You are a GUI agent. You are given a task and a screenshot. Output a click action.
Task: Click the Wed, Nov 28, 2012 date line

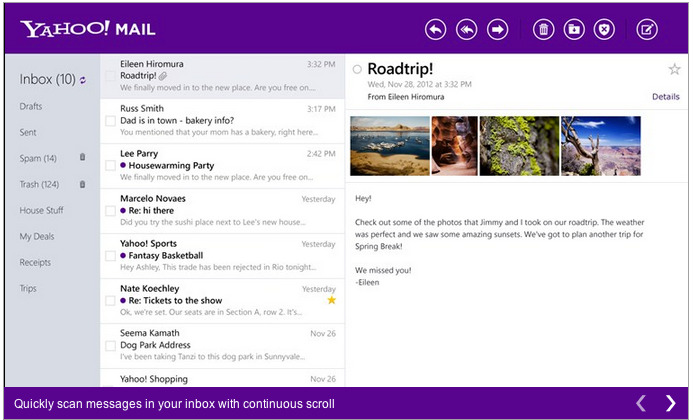pyautogui.click(x=419, y=84)
